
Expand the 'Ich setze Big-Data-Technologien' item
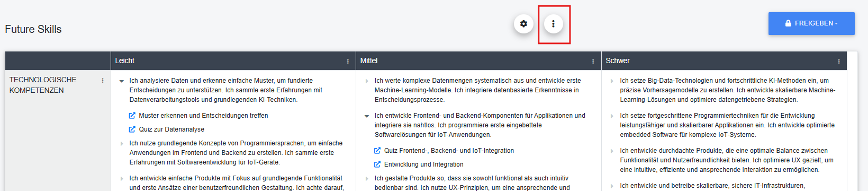pyautogui.click(x=612, y=81)
